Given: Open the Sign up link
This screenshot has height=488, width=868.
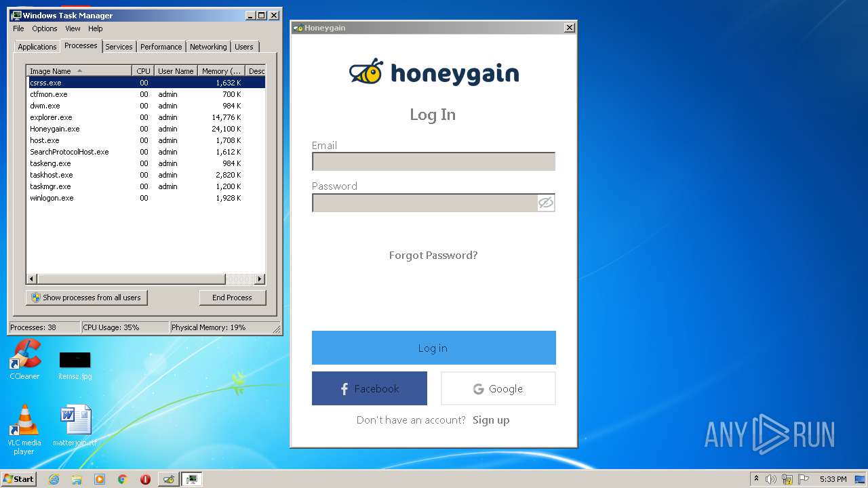Looking at the screenshot, I should click(491, 420).
